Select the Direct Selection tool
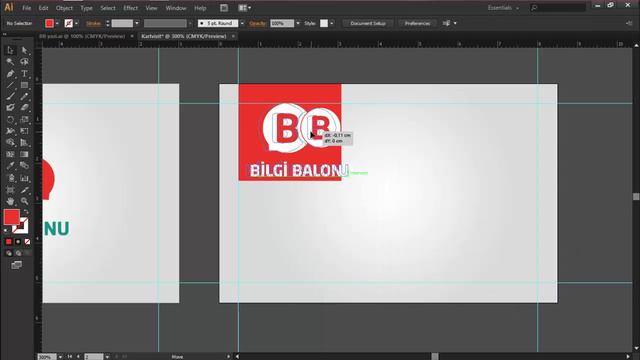 click(x=24, y=50)
